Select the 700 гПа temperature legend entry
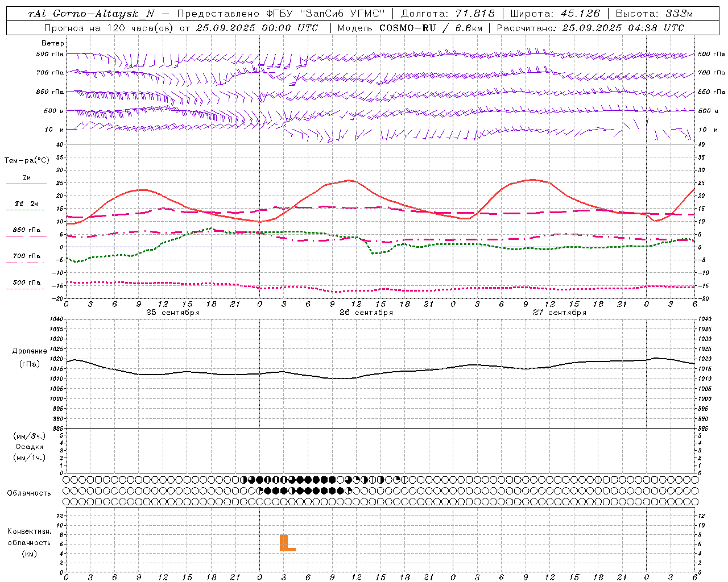728x582 pixels. 27,256
